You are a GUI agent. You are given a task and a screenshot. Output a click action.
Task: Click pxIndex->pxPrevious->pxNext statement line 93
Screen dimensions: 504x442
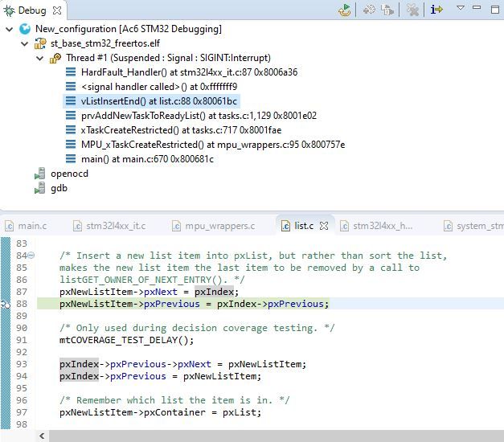click(x=183, y=364)
